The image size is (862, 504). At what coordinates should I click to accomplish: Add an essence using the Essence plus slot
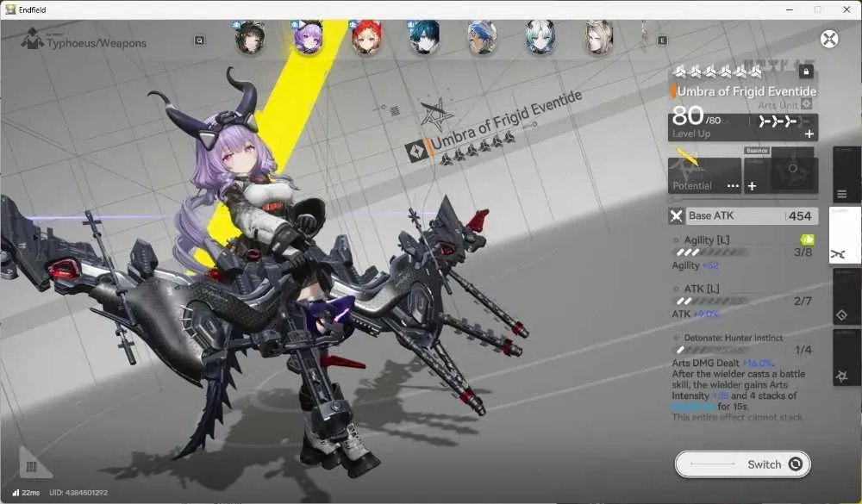pos(752,186)
